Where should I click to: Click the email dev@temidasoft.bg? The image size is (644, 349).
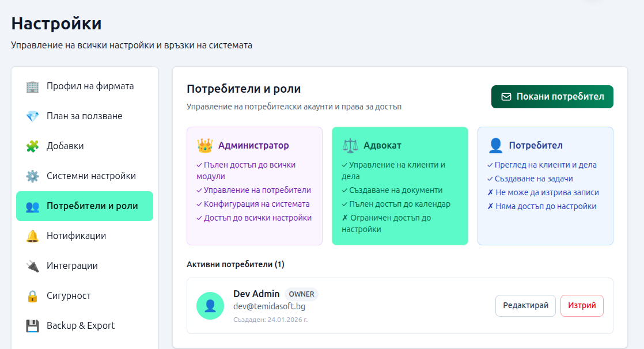(269, 307)
